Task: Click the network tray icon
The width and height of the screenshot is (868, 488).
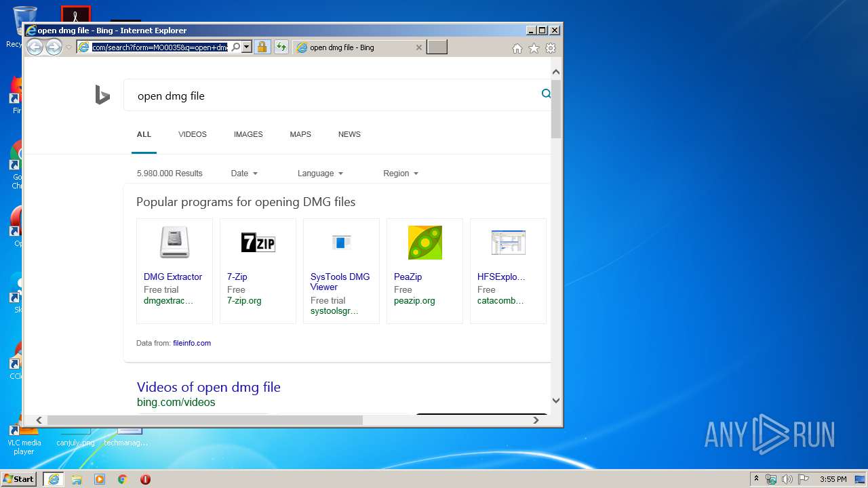Action: click(x=771, y=479)
